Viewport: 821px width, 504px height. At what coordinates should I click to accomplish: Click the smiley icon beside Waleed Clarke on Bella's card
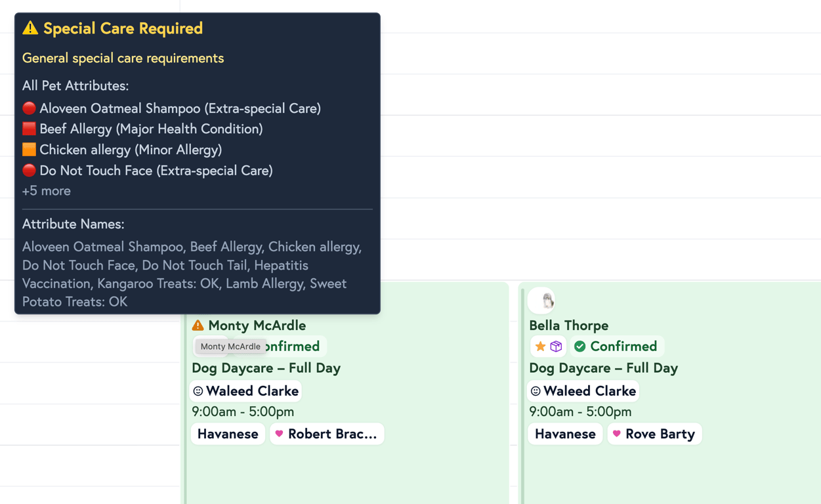tap(536, 391)
